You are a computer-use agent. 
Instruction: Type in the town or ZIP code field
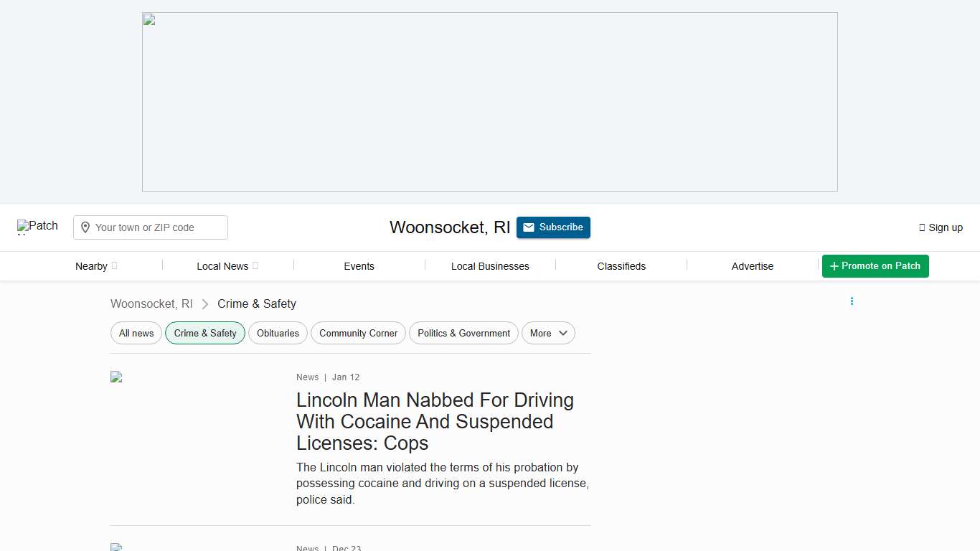coord(159,227)
